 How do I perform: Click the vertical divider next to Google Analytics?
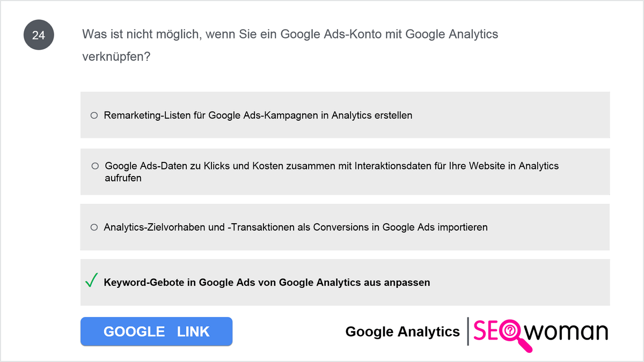(468, 331)
